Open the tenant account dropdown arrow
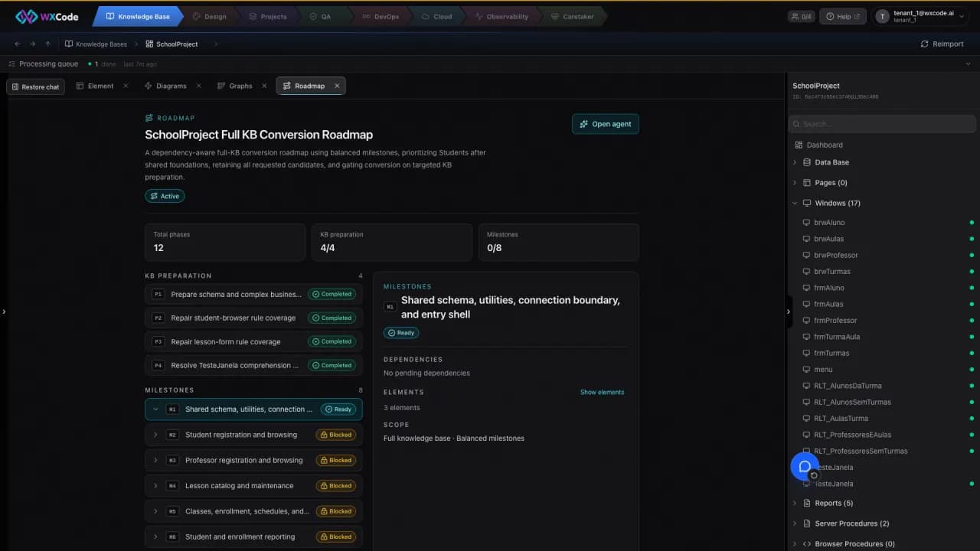980x551 pixels. 961,16
